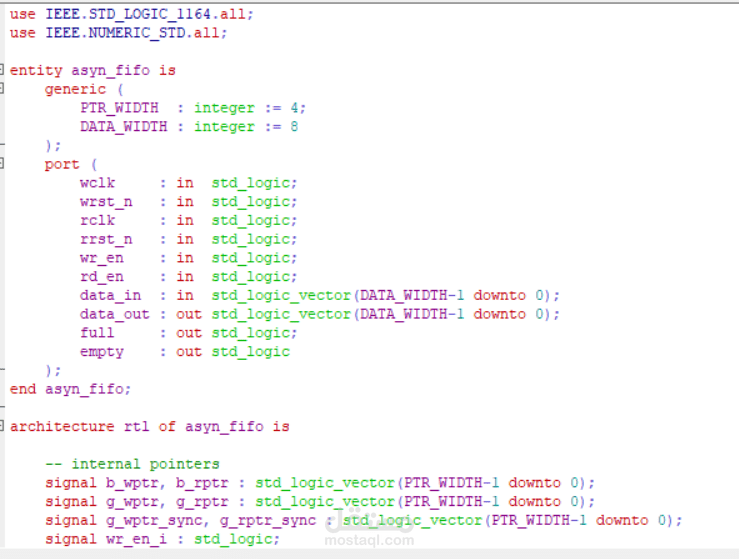This screenshot has width=739, height=559.
Task: Click 'std_logic' on the wr_en_i signal line
Action: pyautogui.click(x=233, y=539)
